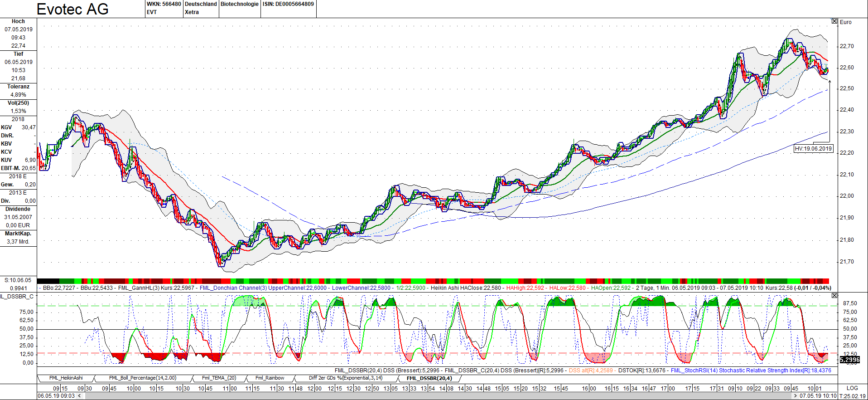The width and height of the screenshot is (868, 400).
Task: Click the Xetra exchange label
Action: (192, 12)
